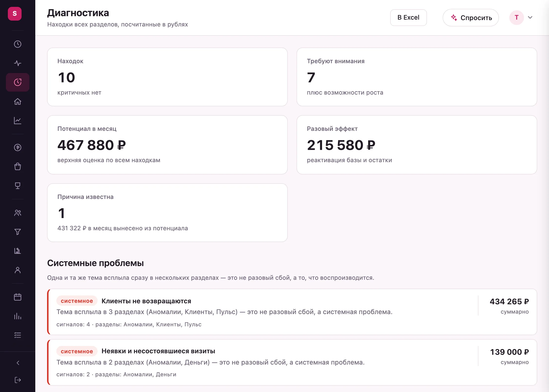
Task: Export data with the В Excel button
Action: pos(408,18)
